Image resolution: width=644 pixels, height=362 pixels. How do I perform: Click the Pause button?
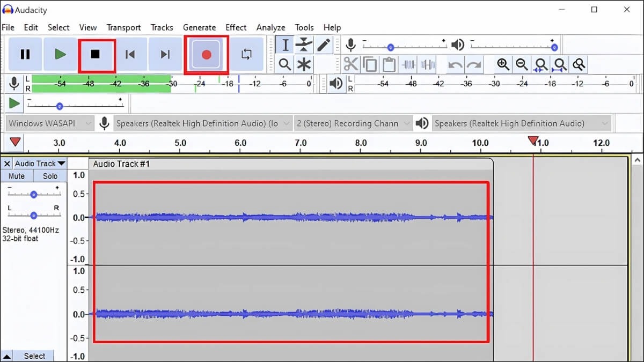click(x=25, y=54)
